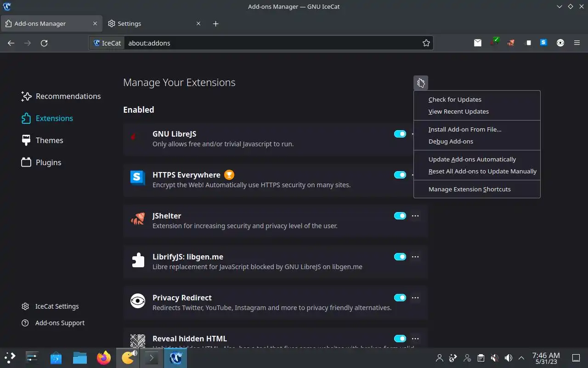Open LibrifyJS more options menu
The width and height of the screenshot is (588, 368).
pos(415,257)
